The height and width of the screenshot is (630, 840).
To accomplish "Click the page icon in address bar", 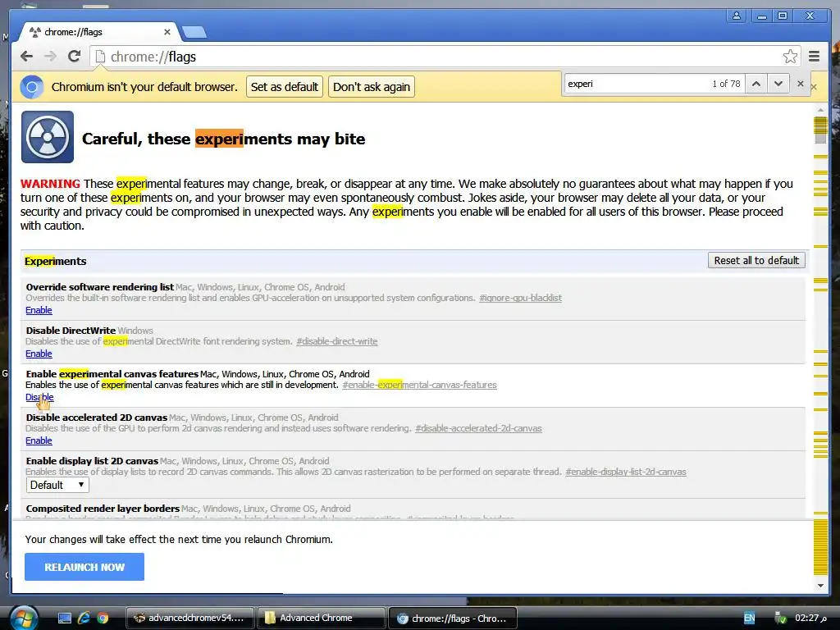I will pos(100,57).
